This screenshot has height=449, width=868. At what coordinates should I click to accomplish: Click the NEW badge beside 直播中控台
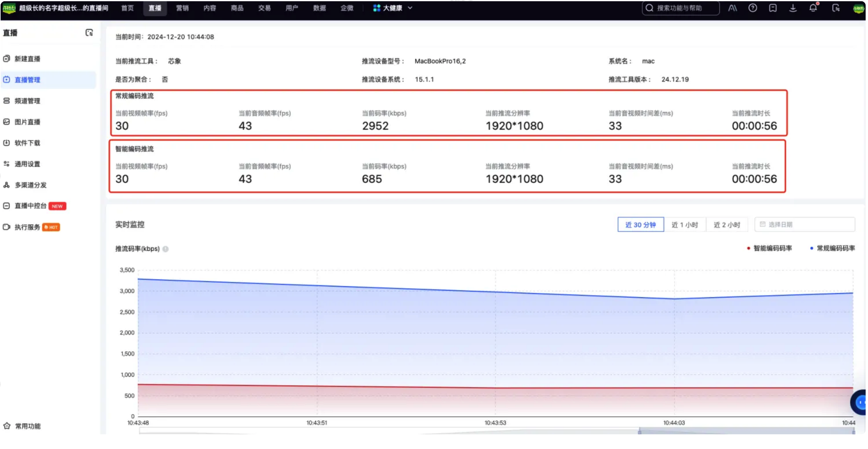coord(57,206)
